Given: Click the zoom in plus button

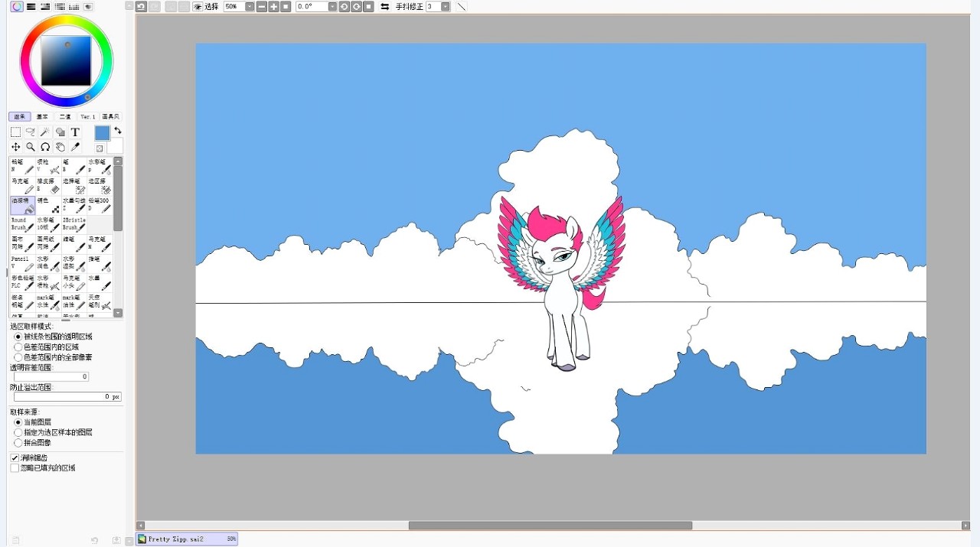Looking at the screenshot, I should click(273, 7).
